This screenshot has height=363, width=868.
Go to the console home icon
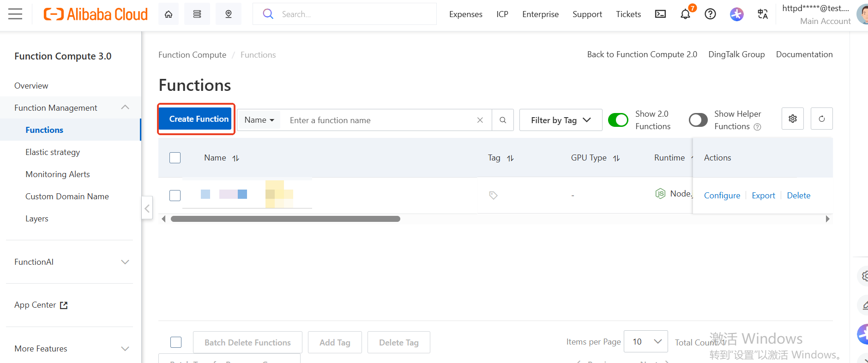coord(169,14)
